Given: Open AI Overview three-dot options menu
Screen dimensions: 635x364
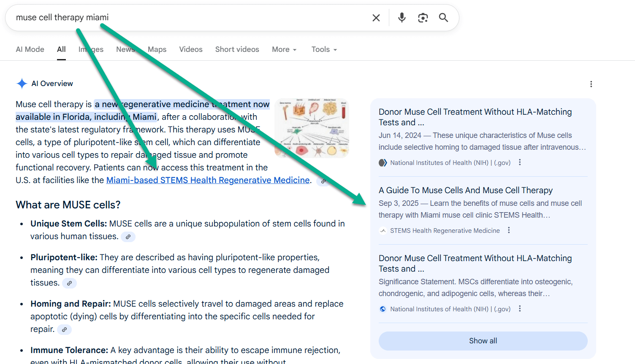Looking at the screenshot, I should (x=591, y=84).
